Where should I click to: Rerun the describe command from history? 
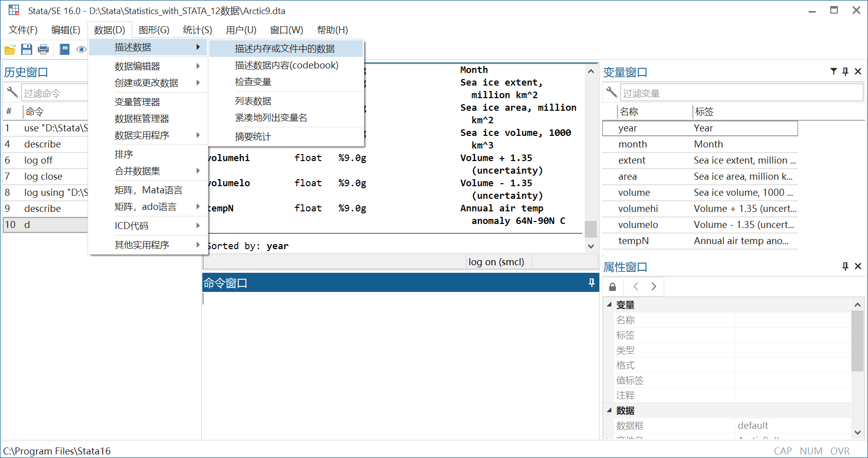pos(43,144)
